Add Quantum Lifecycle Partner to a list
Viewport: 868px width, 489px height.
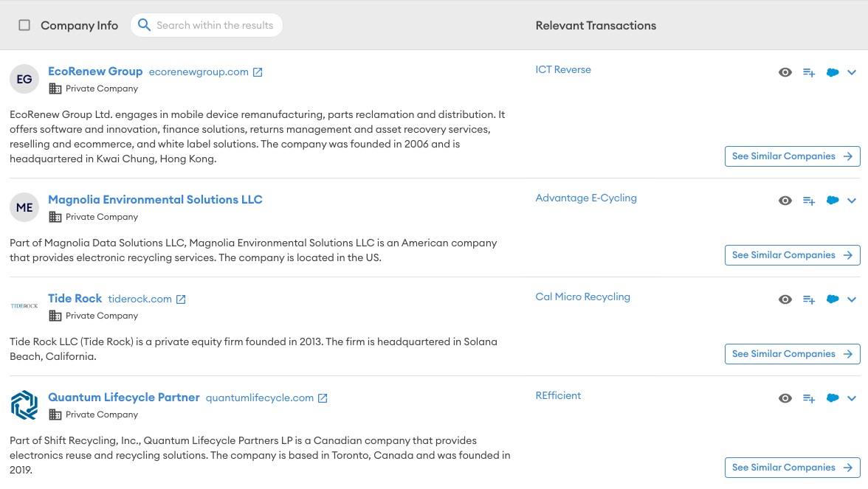809,398
